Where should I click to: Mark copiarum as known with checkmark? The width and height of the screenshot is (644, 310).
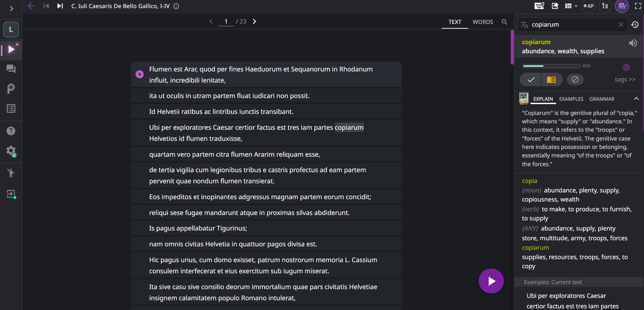531,80
